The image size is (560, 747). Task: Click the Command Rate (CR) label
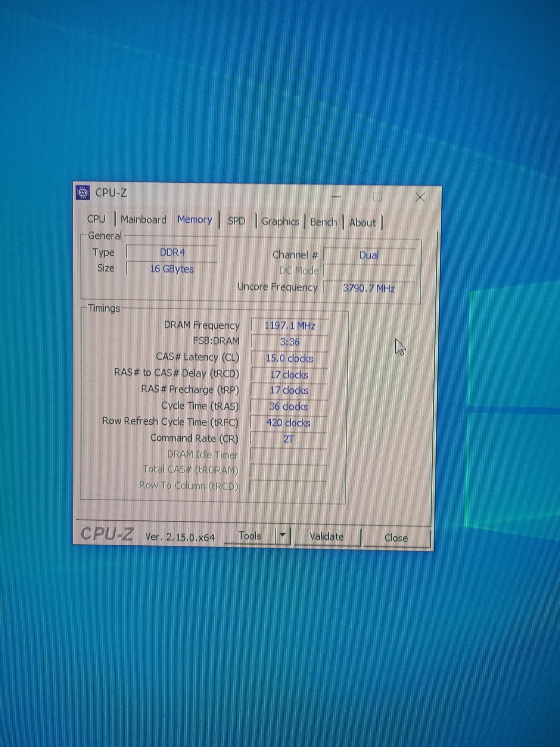(194, 438)
